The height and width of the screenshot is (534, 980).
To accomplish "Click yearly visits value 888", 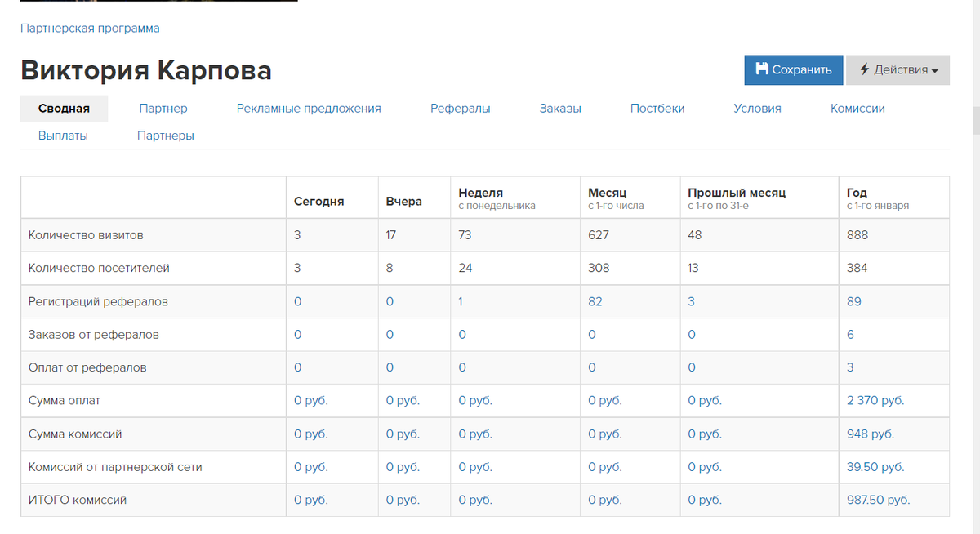I will [x=857, y=235].
